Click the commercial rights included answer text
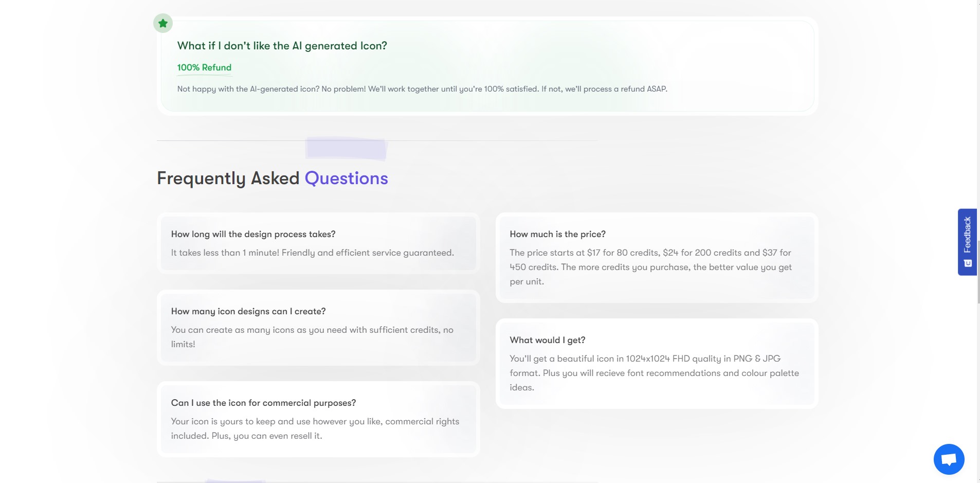 [x=315, y=428]
